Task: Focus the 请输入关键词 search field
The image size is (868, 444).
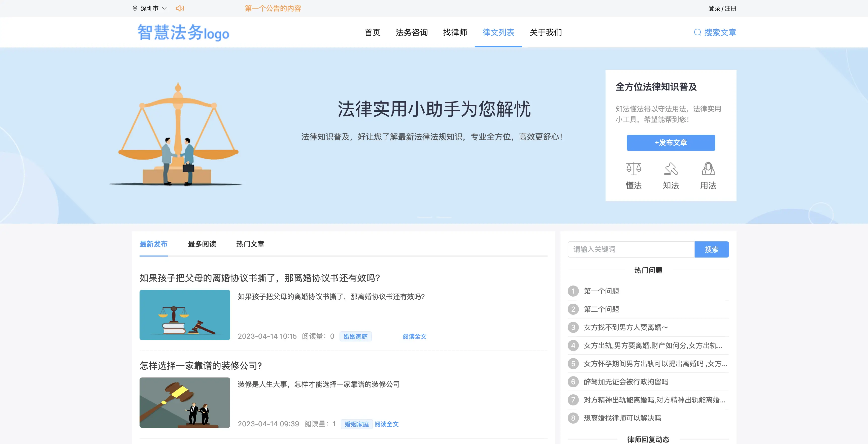Action: [631, 249]
